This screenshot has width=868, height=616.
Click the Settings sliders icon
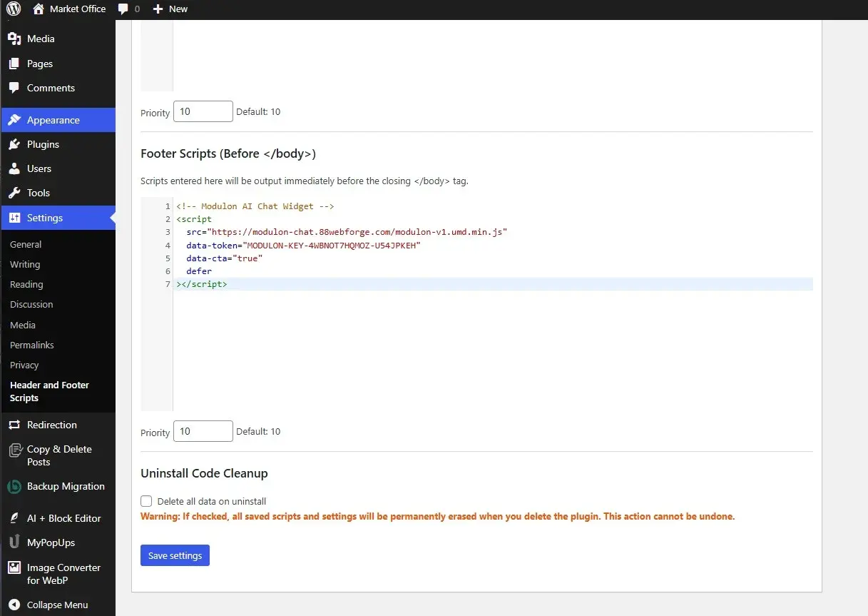pos(14,218)
